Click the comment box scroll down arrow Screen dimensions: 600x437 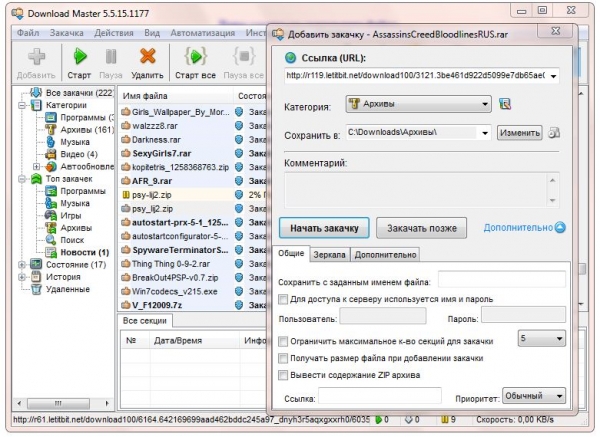click(552, 200)
